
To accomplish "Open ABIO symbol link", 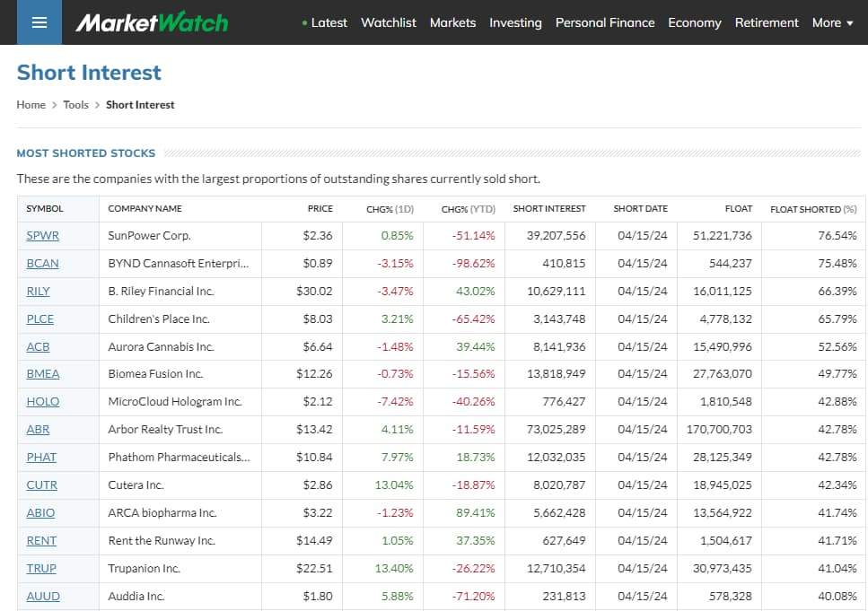I will [40, 512].
